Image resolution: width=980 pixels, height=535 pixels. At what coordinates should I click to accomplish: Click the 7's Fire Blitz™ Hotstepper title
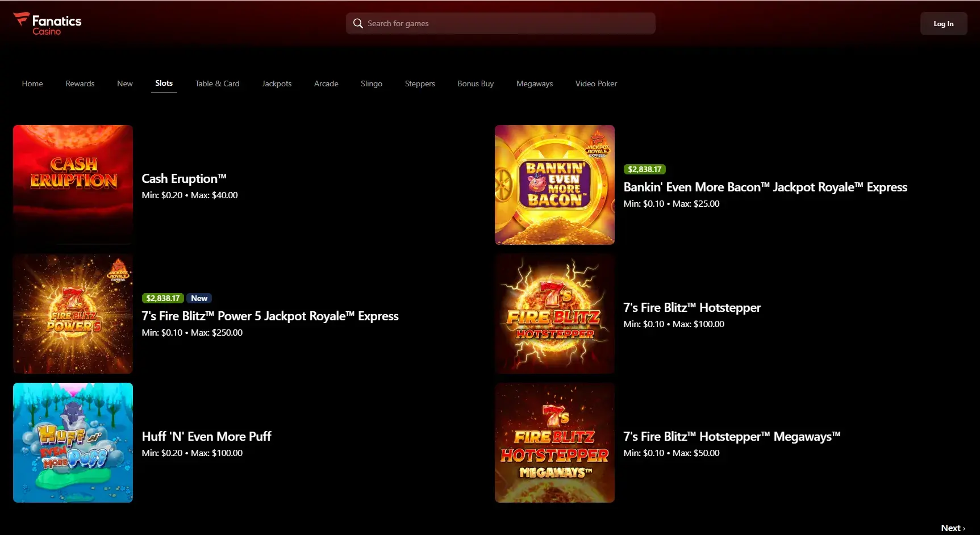click(692, 307)
